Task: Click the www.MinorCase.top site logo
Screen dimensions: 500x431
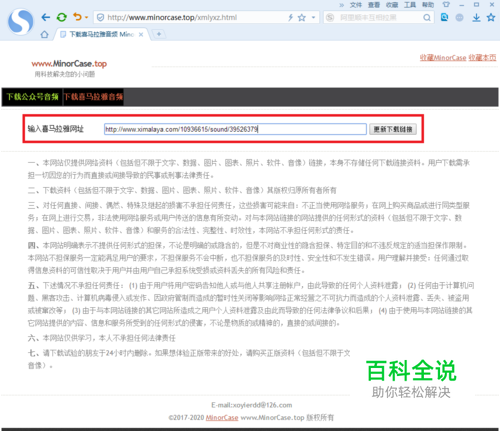Action: (69, 64)
